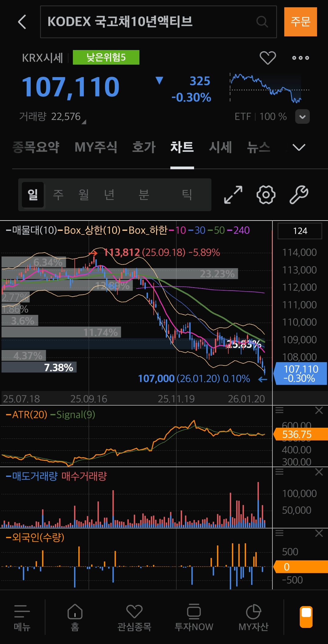Viewport: 328px width, 644px height.
Task: Select the 일 daily chart period
Action: point(33,195)
